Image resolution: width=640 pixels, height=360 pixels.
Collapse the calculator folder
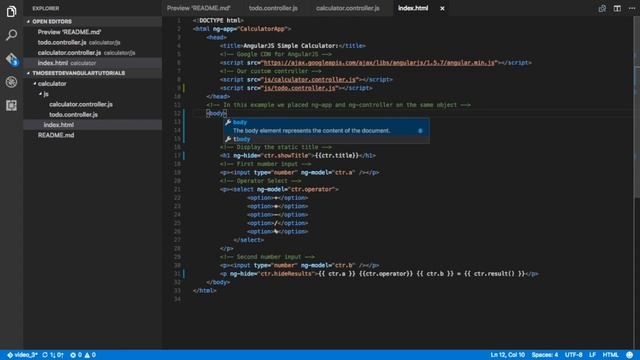52,84
